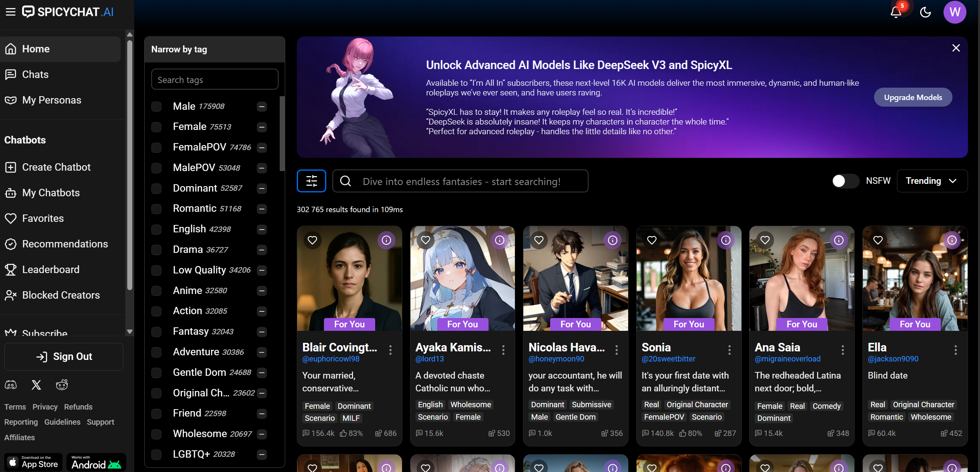Image resolution: width=980 pixels, height=472 pixels.
Task: Open the Guidelines link
Action: (62, 422)
